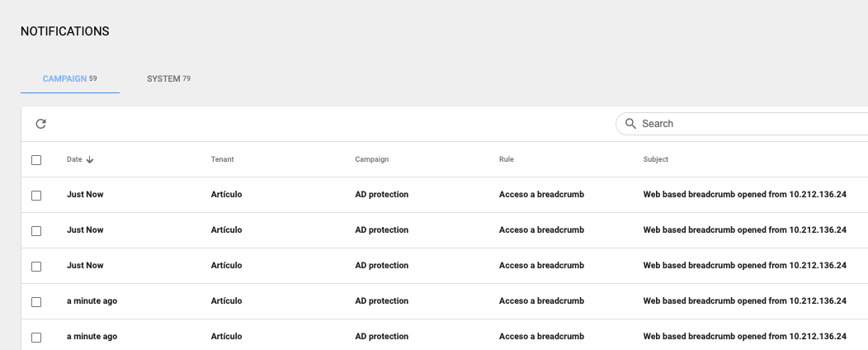Click the Date sort arrow icon
Image resolution: width=868 pixels, height=350 pixels.
pos(90,159)
